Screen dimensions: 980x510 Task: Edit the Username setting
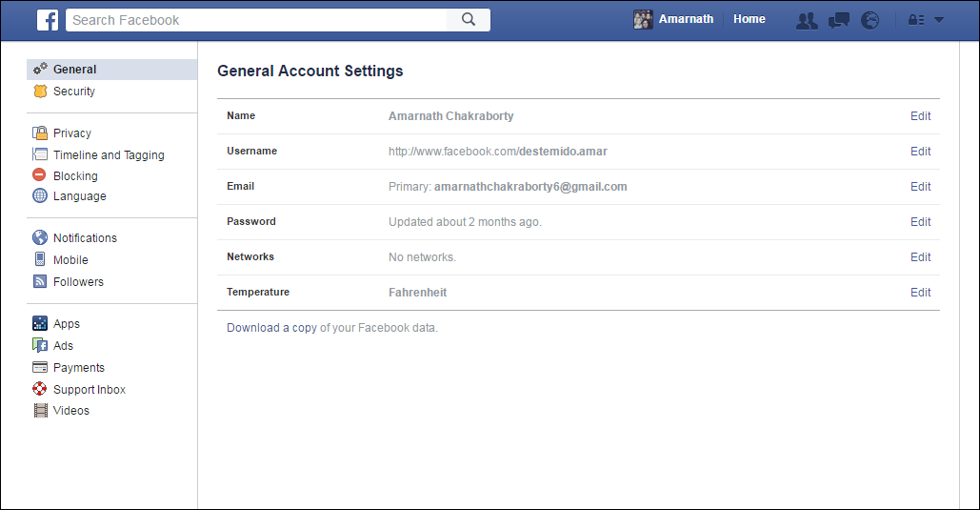coord(920,151)
